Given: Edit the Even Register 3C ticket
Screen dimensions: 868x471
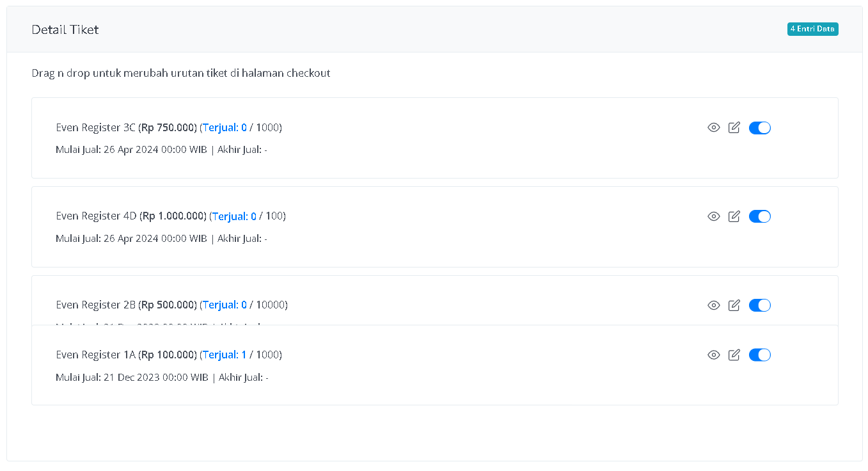Looking at the screenshot, I should [x=734, y=127].
